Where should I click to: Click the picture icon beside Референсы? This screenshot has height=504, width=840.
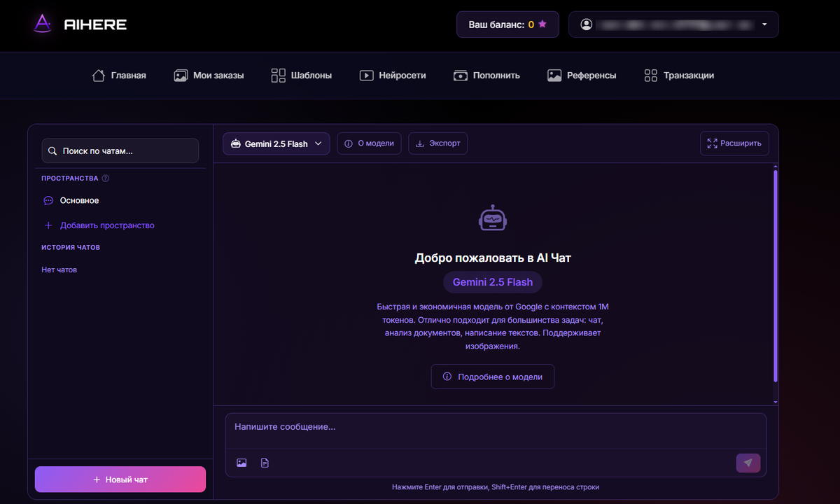(x=554, y=75)
